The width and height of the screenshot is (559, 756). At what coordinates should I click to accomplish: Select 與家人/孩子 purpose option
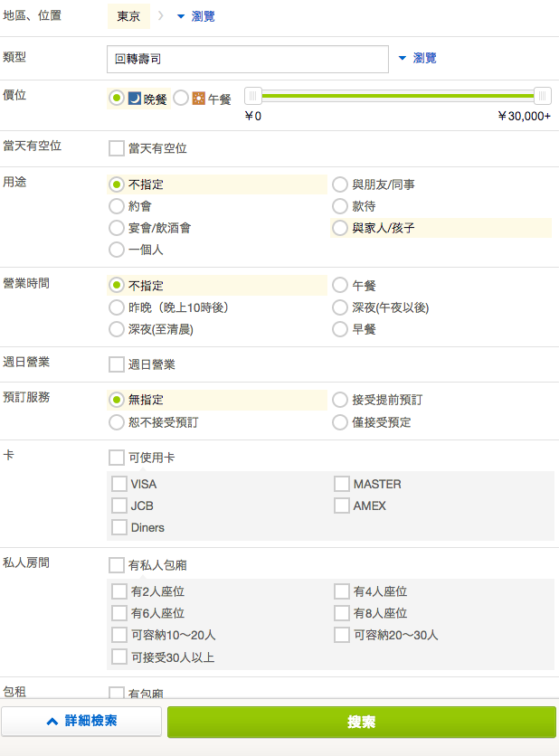[x=340, y=228]
